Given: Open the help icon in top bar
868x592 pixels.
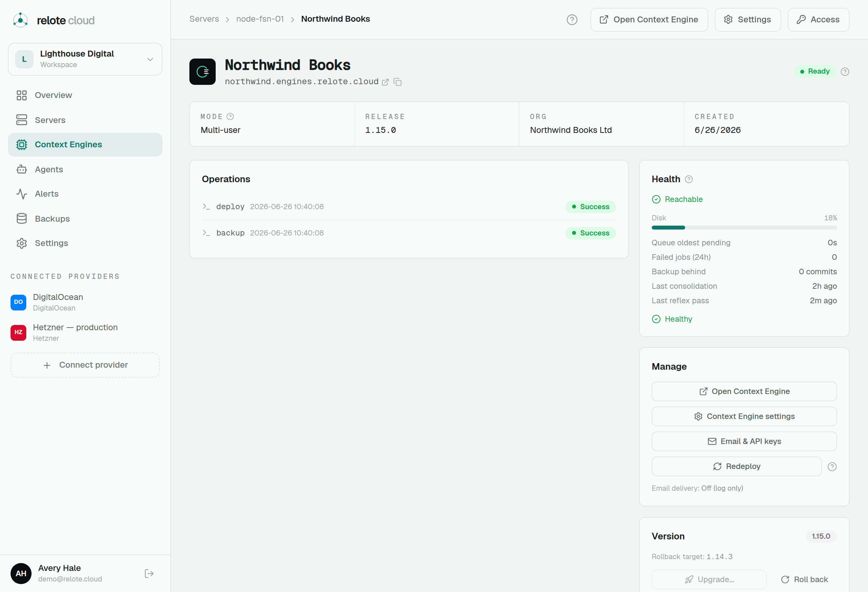Looking at the screenshot, I should click(572, 20).
